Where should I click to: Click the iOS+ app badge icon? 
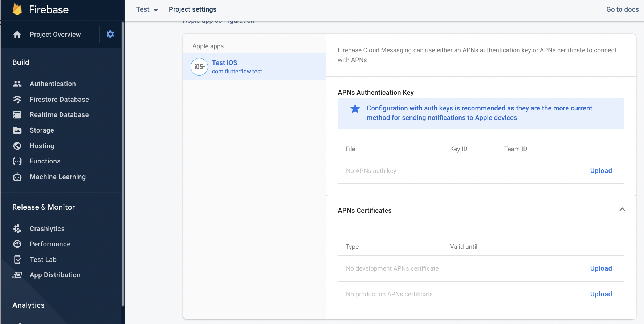pyautogui.click(x=199, y=67)
